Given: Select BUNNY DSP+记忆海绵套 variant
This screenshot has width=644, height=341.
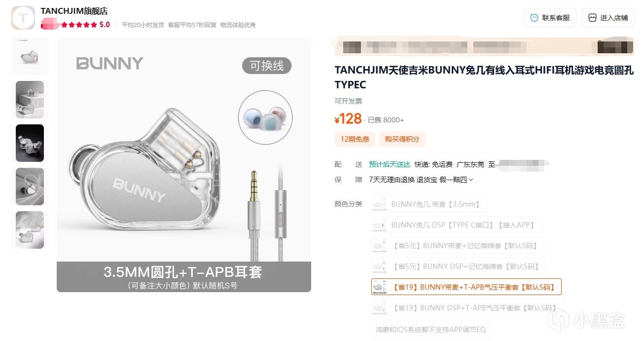Looking at the screenshot, I should click(458, 266).
